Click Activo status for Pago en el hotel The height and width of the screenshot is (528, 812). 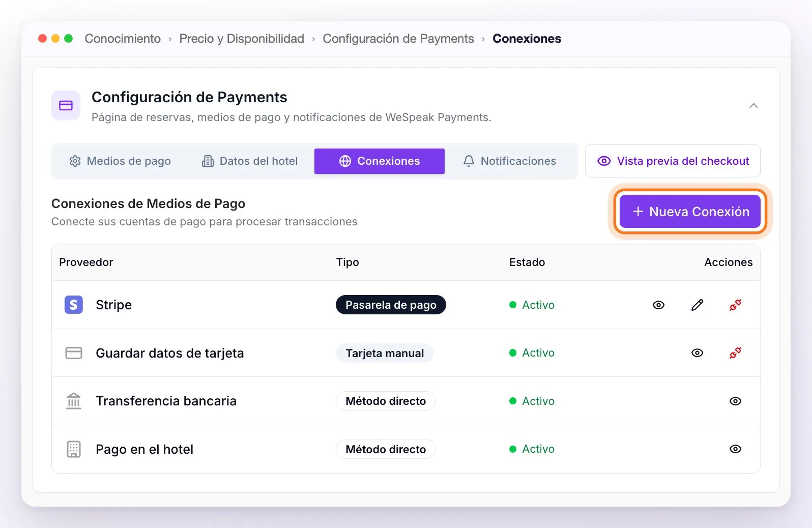pos(532,449)
